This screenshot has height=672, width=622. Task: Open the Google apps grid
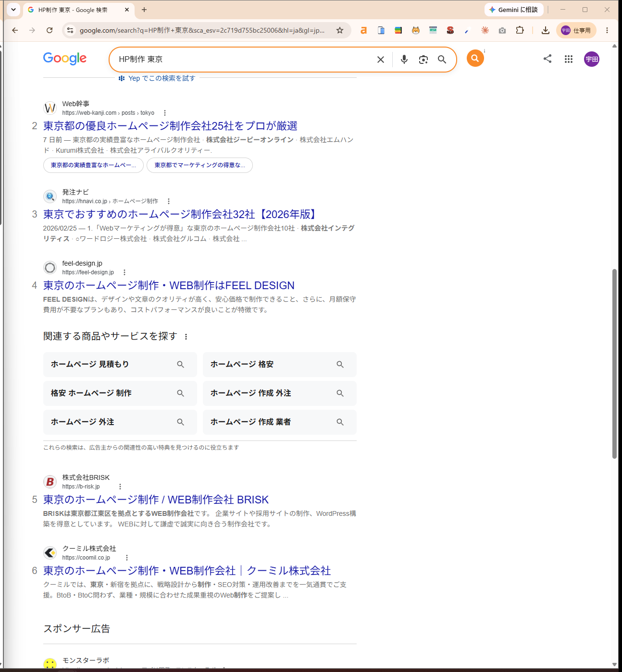[x=569, y=59]
